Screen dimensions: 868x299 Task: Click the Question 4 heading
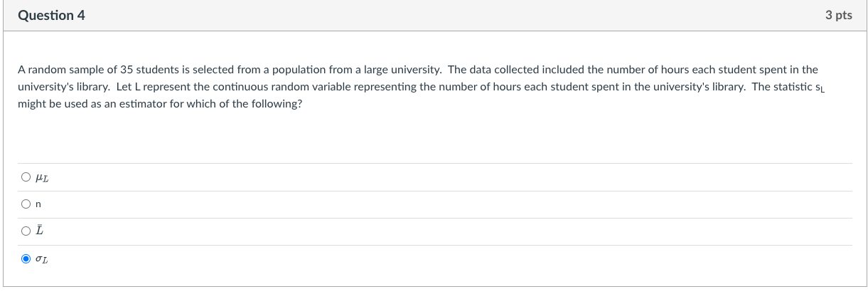tap(51, 16)
